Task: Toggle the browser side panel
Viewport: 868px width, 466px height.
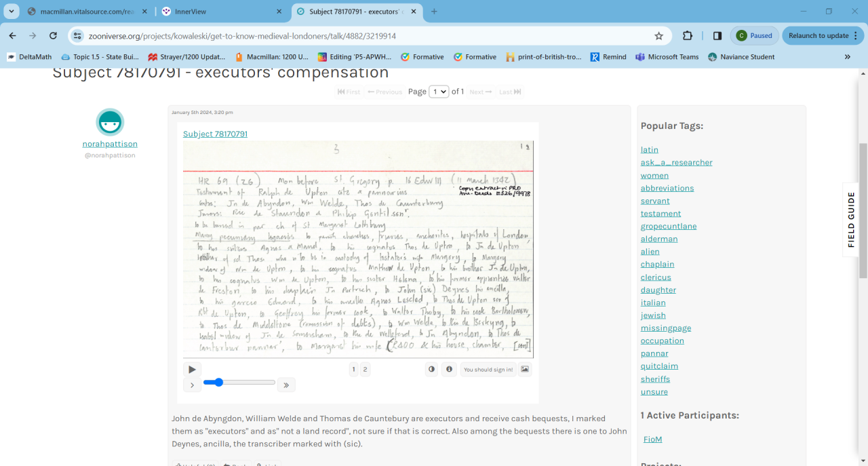Action: (717, 36)
